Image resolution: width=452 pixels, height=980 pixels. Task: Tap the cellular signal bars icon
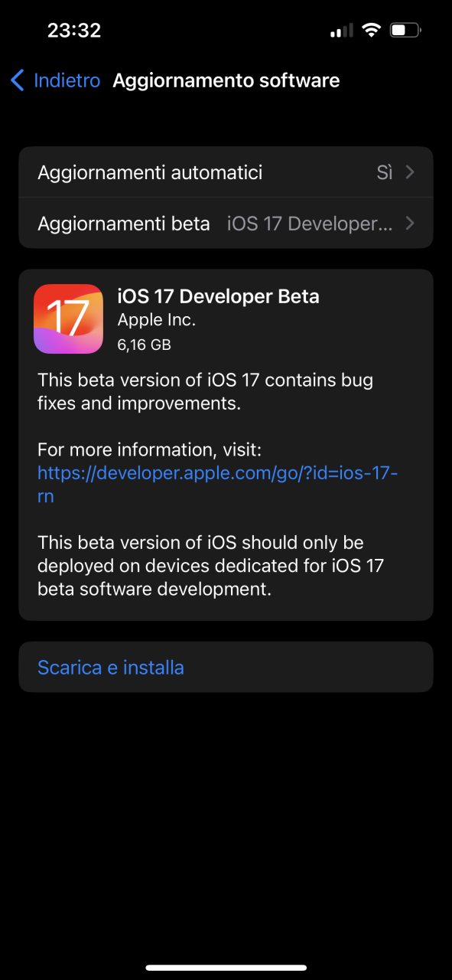coord(341,31)
